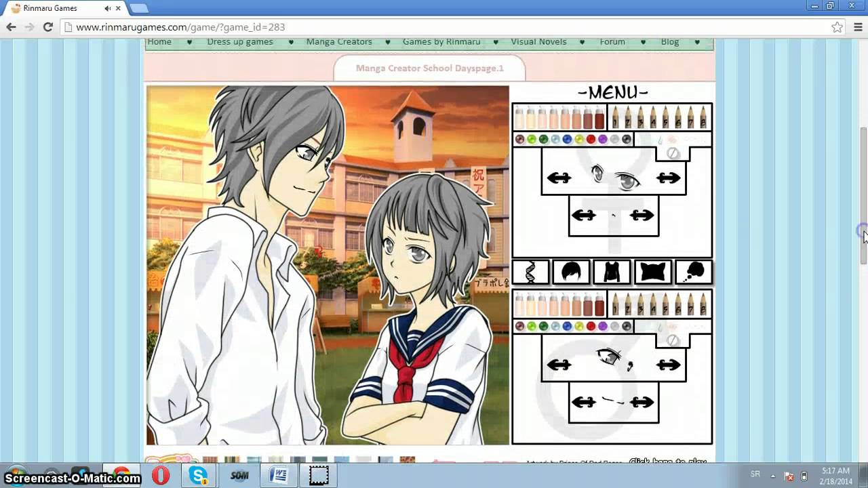
Task: Open a new browser tab
Action: [138, 8]
